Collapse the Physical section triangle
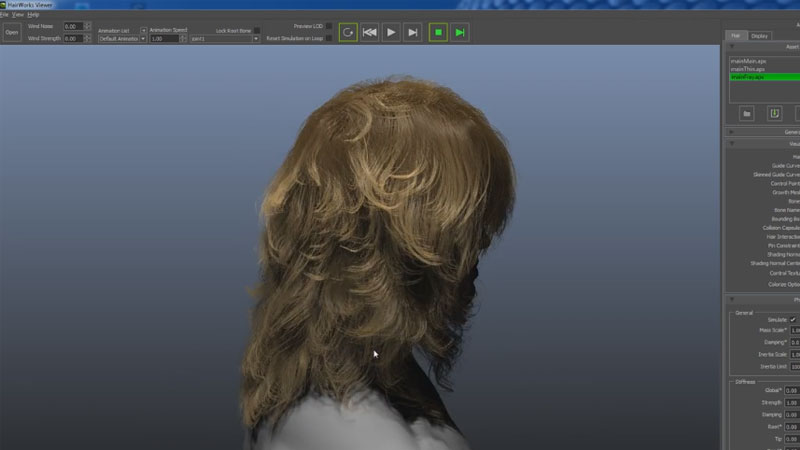This screenshot has height=450, width=800. pyautogui.click(x=731, y=299)
